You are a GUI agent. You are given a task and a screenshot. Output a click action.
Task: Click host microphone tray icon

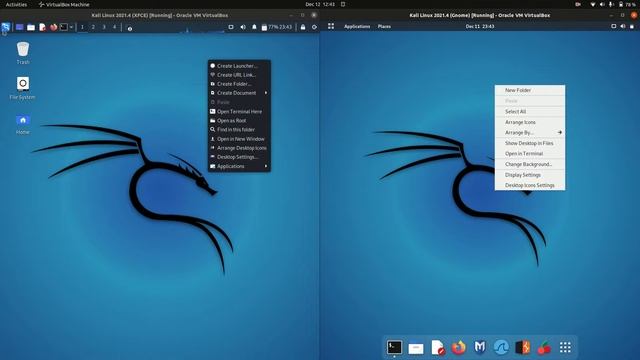point(611,4)
